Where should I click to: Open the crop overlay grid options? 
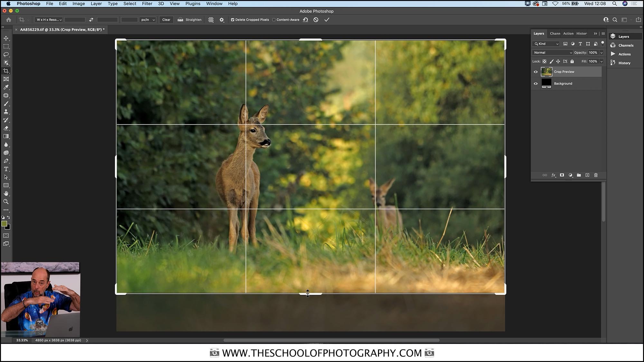211,20
